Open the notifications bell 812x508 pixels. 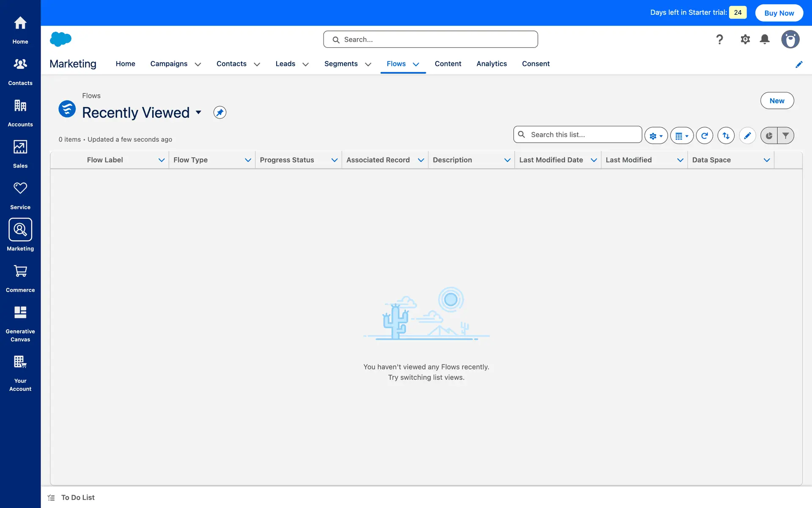764,39
